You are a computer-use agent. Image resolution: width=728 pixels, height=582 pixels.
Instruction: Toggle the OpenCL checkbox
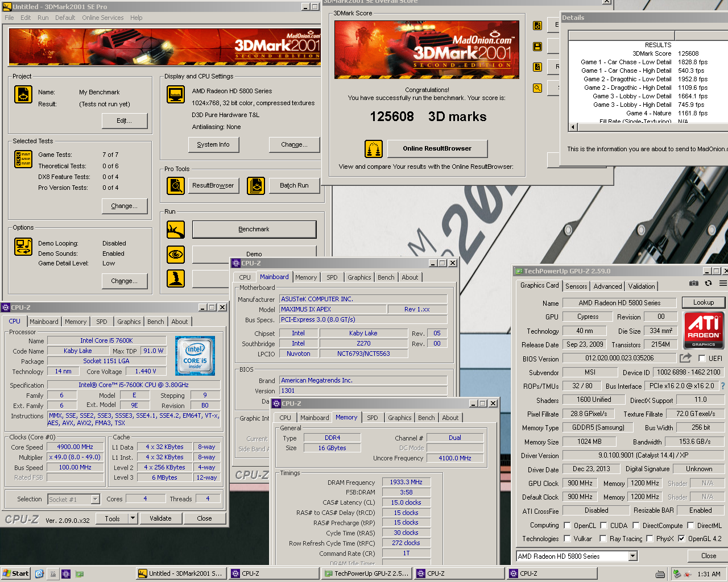pos(567,525)
